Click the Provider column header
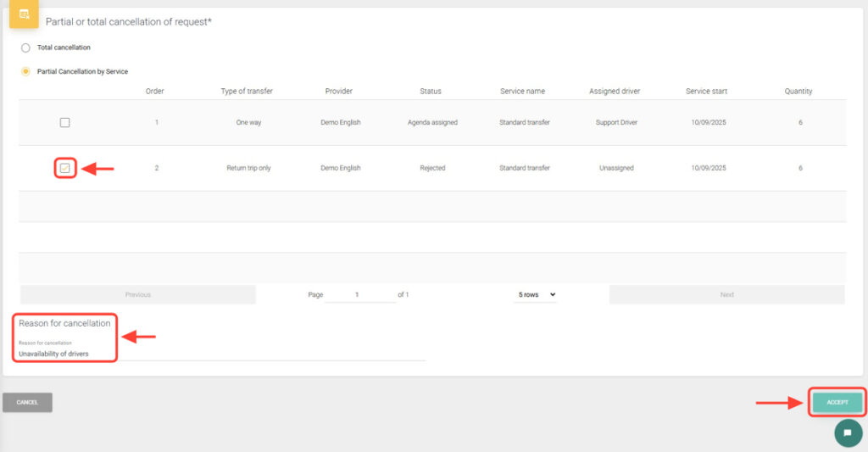The width and height of the screenshot is (868, 452). click(x=338, y=92)
